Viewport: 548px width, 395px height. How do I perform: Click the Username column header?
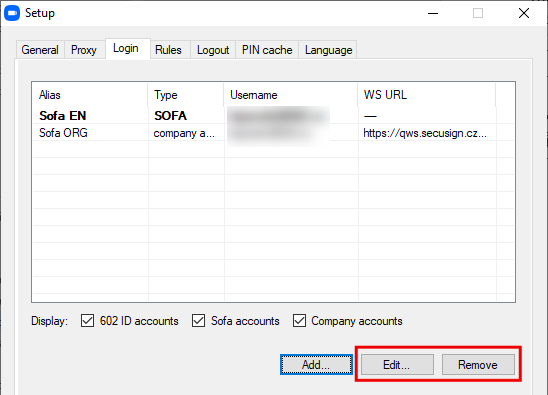tap(291, 95)
